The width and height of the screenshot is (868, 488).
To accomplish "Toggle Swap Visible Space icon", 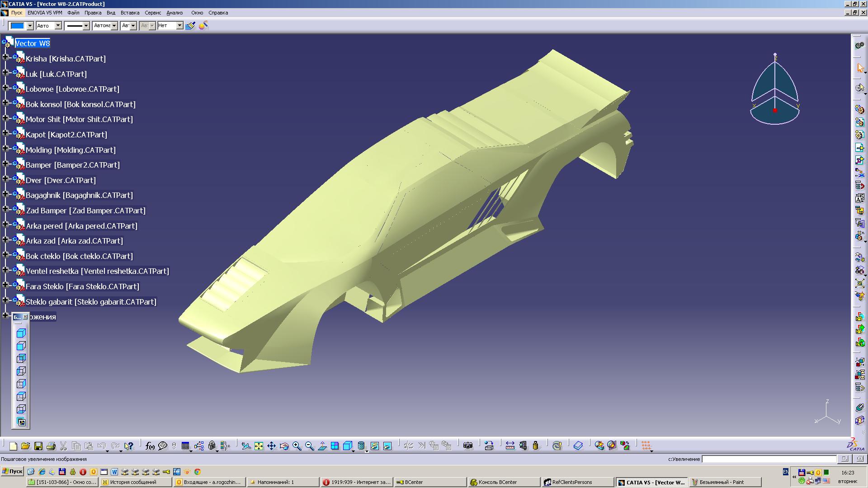I will click(387, 446).
